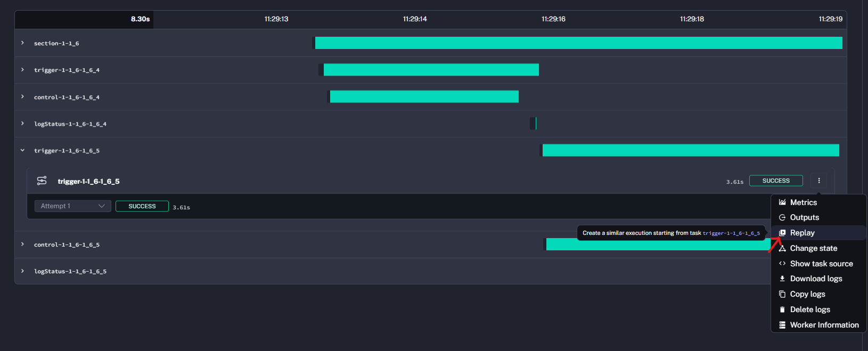Choose Worker Information menu entry
The width and height of the screenshot is (868, 351).
pos(824,325)
